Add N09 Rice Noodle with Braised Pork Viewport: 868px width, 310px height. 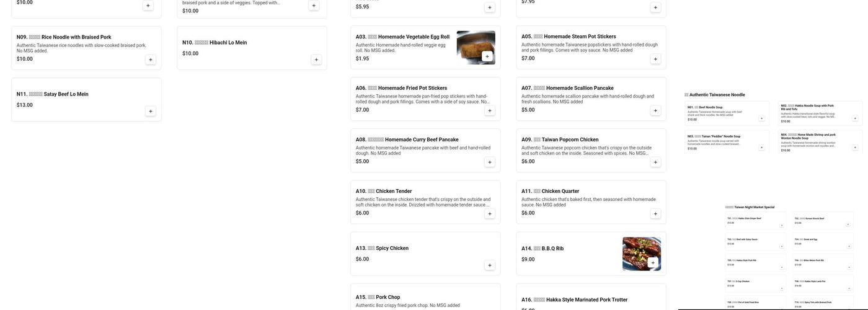(151, 60)
